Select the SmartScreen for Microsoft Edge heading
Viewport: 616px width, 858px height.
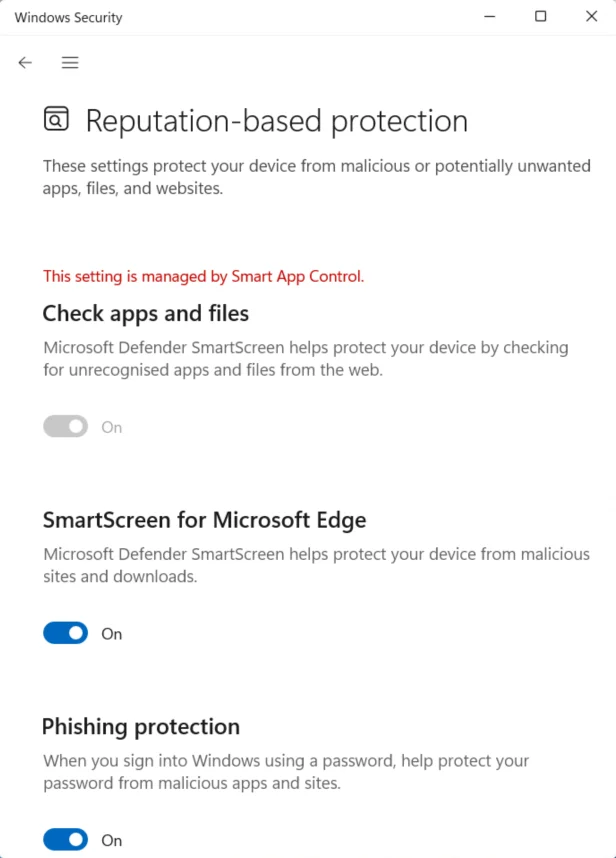204,520
